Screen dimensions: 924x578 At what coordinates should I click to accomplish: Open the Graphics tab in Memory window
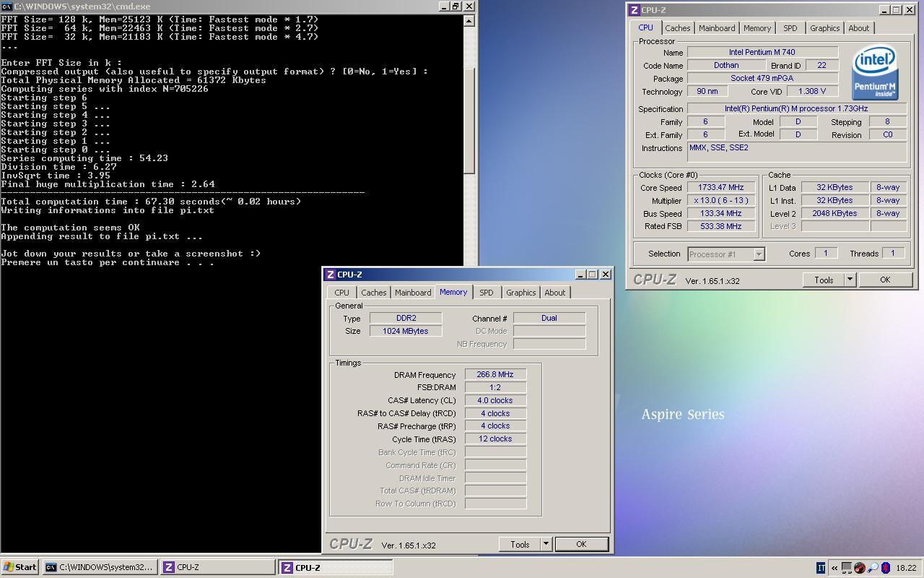click(x=520, y=293)
